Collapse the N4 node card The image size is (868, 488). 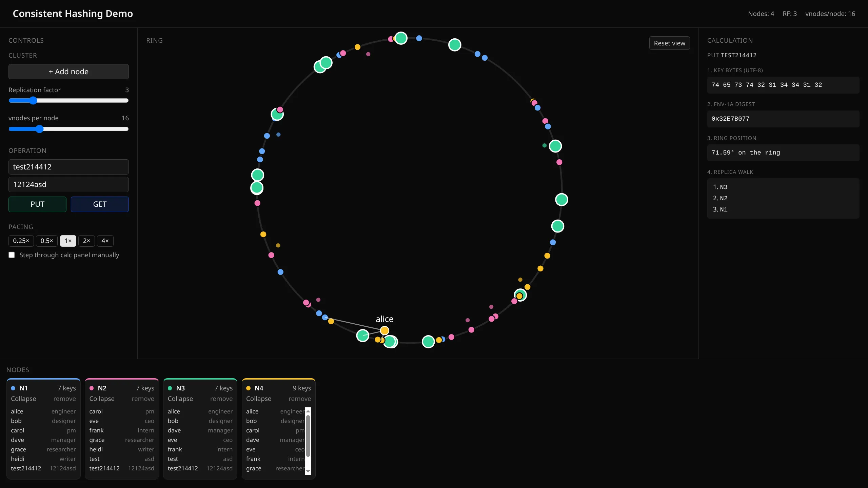point(259,399)
